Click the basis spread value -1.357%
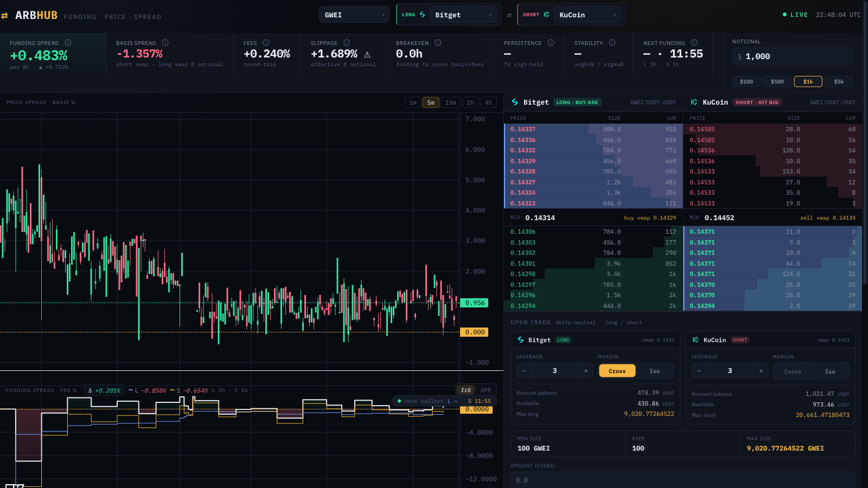 coord(139,54)
